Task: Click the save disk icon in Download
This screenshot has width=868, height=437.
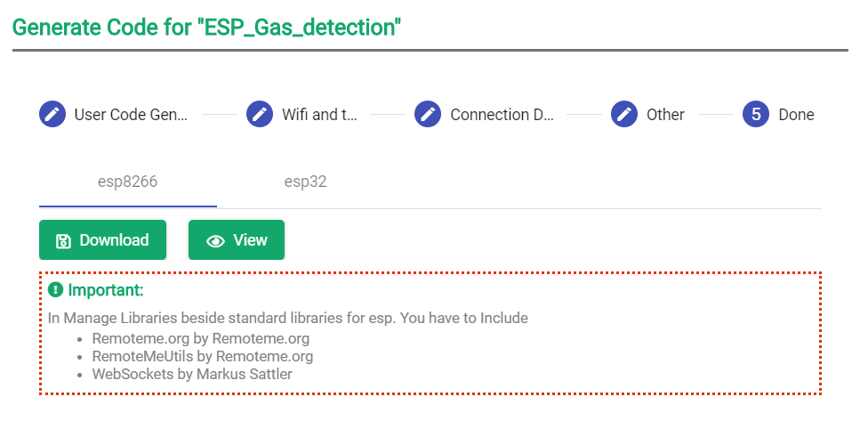Action: 63,241
